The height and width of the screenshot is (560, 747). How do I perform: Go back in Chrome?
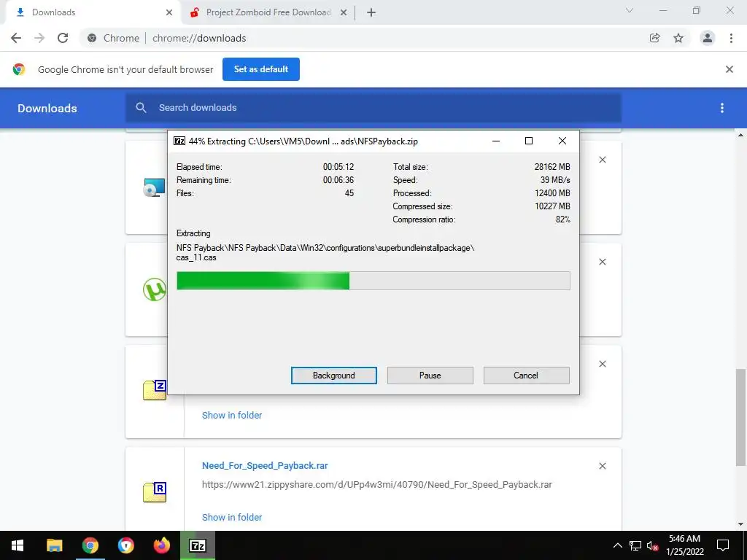click(16, 38)
